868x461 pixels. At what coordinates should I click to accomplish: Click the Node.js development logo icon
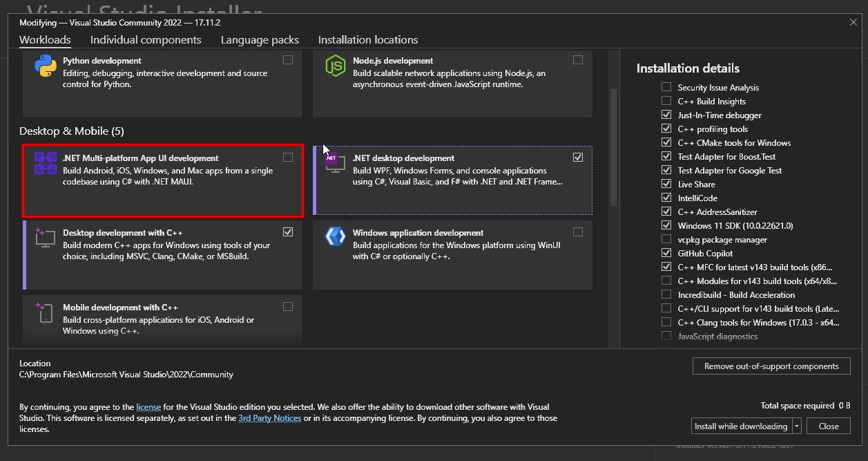336,66
